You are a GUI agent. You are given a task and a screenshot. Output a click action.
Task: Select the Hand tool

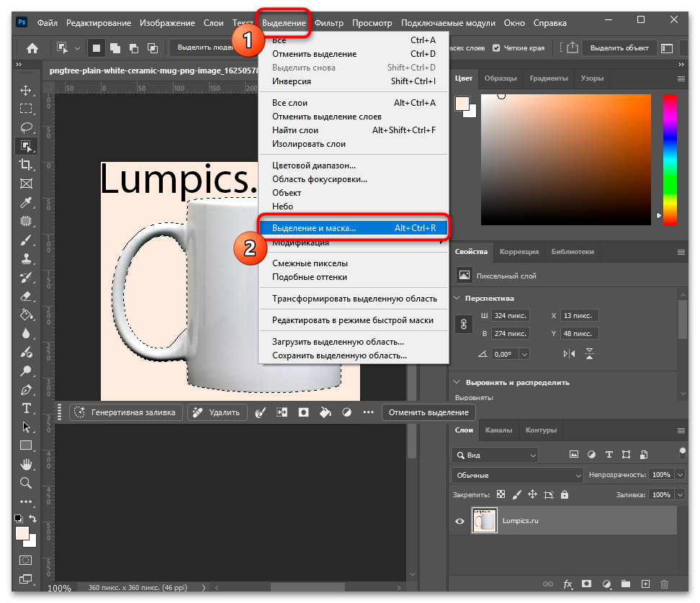26,464
